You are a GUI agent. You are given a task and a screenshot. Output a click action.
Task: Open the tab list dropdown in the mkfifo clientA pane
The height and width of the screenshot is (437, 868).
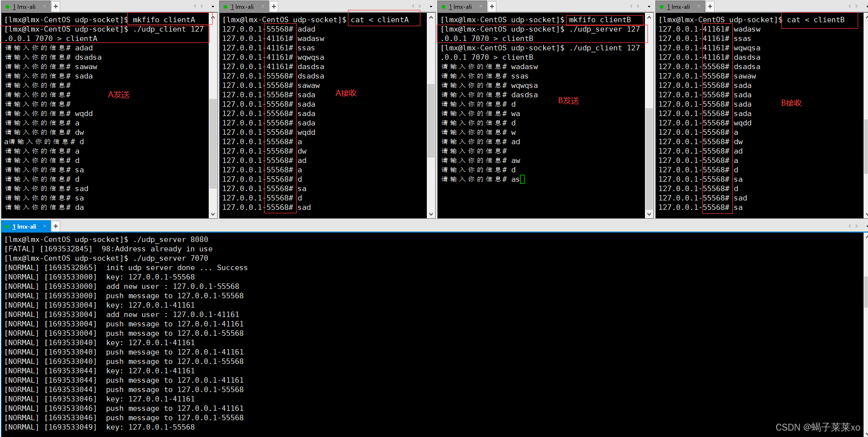click(213, 6)
